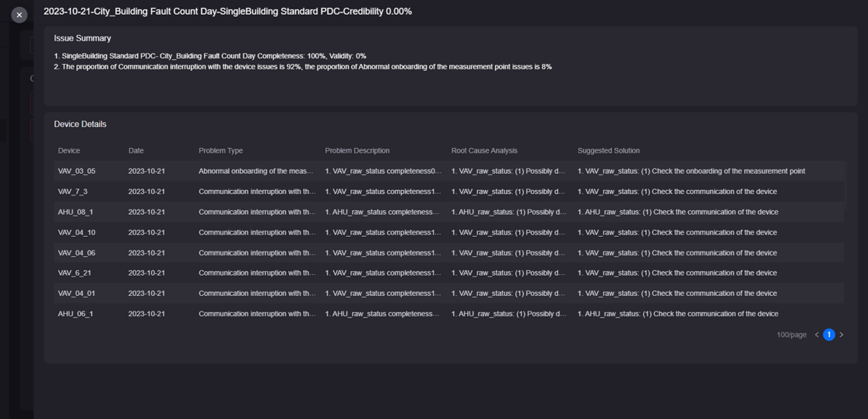Click the Problem Type column header

pyautogui.click(x=220, y=150)
